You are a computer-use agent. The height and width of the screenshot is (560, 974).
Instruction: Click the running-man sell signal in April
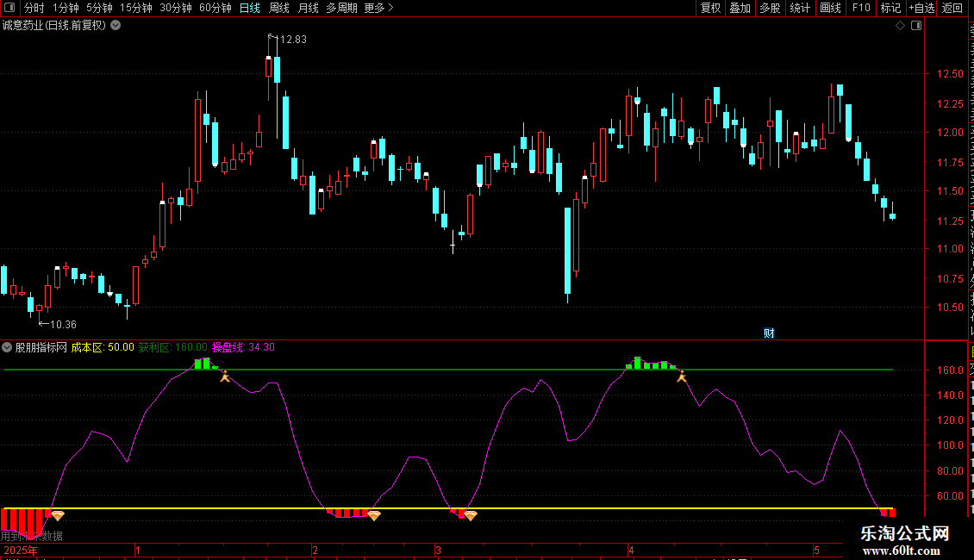pyautogui.click(x=682, y=376)
